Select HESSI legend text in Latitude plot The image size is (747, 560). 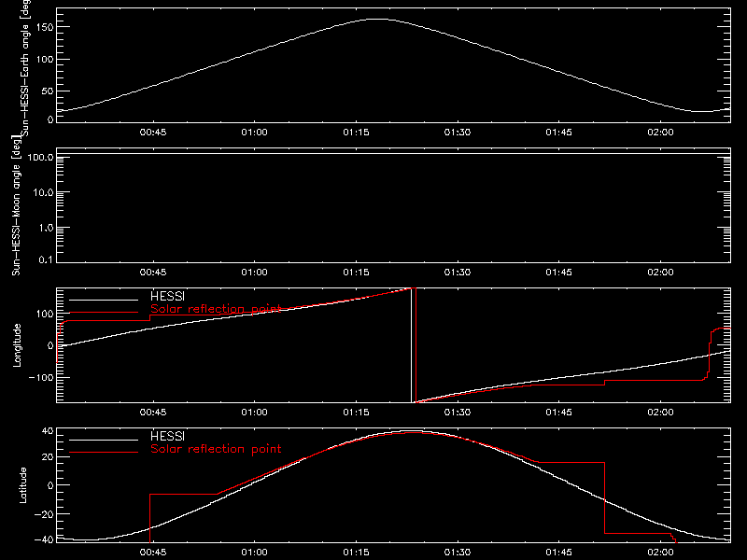[167, 436]
